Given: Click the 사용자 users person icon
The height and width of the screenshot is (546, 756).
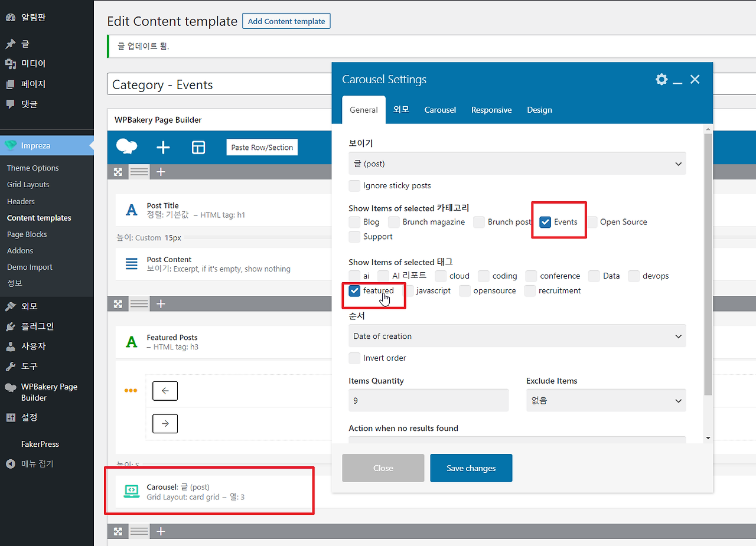Looking at the screenshot, I should click(11, 346).
